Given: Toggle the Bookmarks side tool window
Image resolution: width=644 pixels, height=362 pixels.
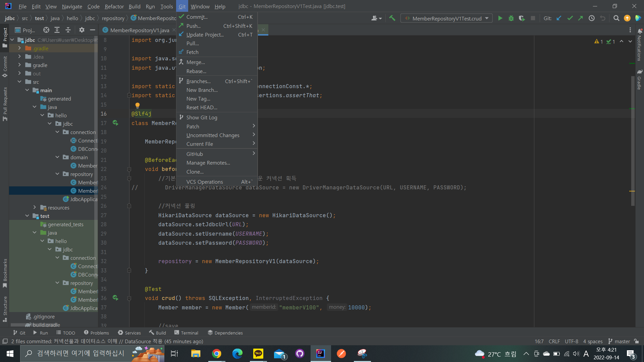Looking at the screenshot, I should (5, 273).
